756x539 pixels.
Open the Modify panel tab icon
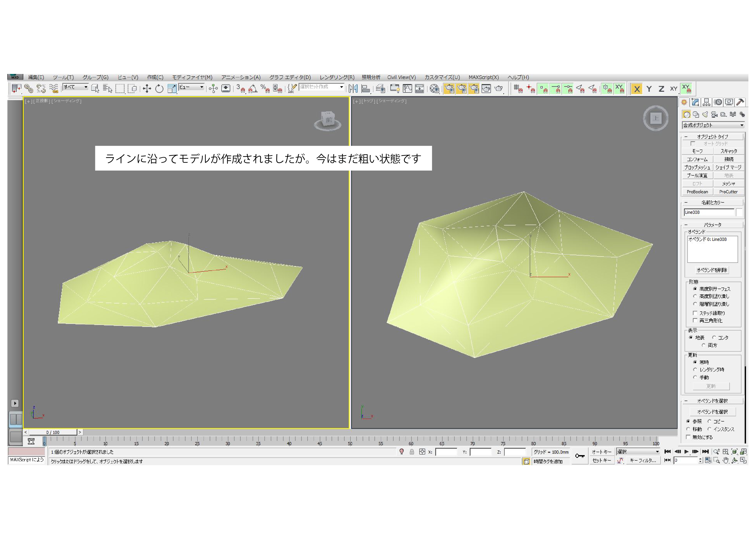[696, 102]
